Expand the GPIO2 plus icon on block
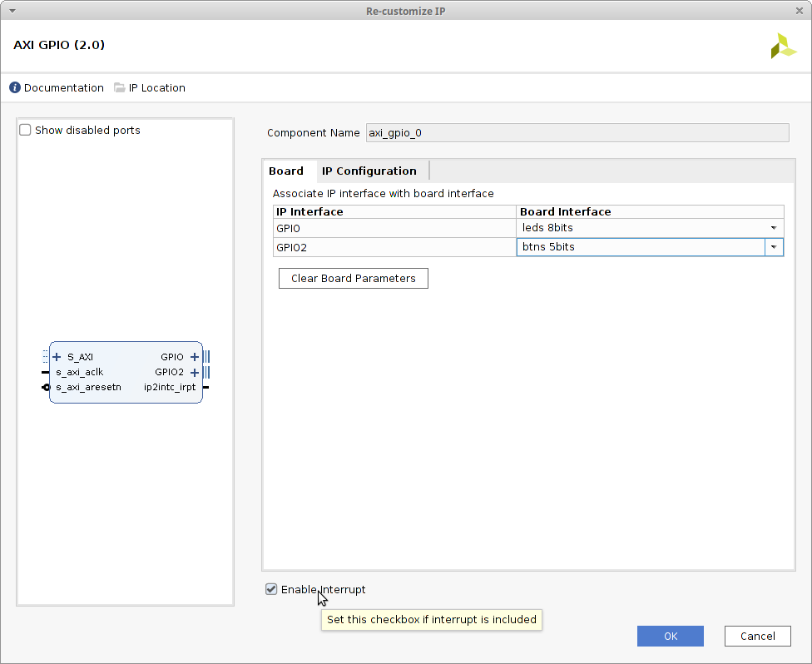The image size is (812, 664). 195,372
